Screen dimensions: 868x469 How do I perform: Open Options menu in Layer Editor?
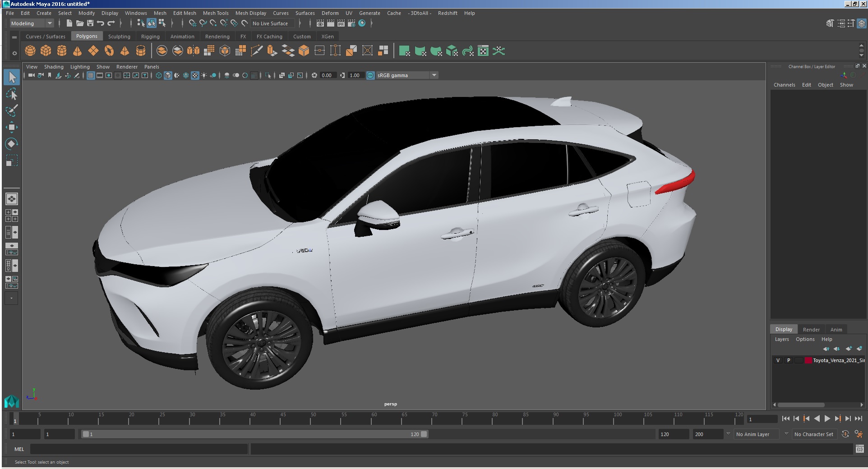pyautogui.click(x=805, y=339)
